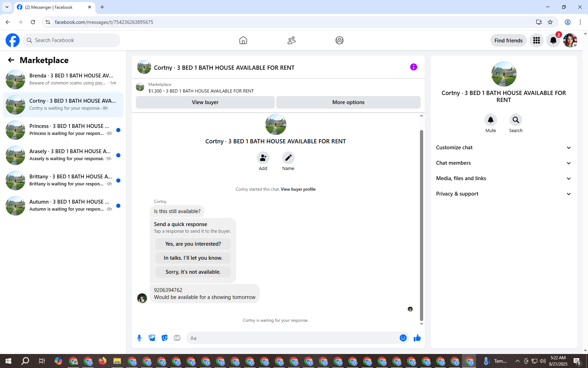Open the browser tab search dropdown
Viewport: 588px width, 368px height.
coord(7,7)
